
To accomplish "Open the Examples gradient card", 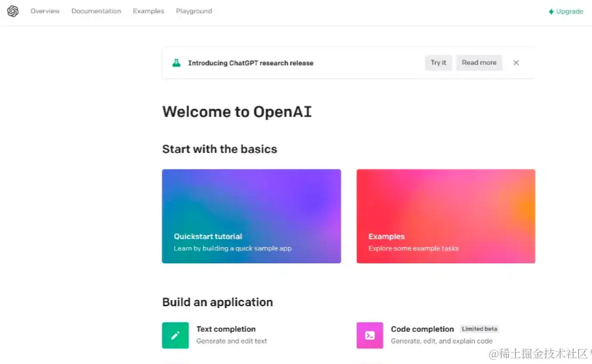I will point(446,216).
